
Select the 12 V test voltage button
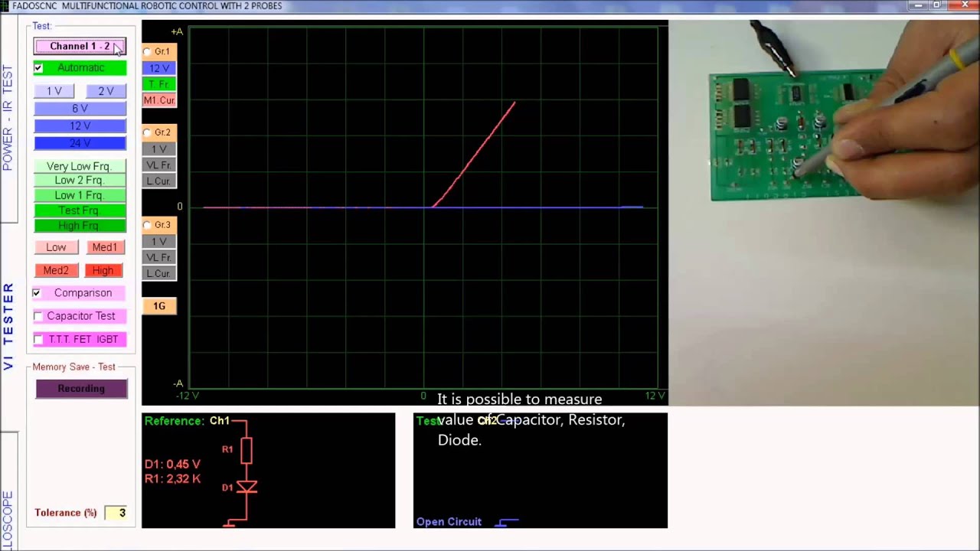coord(80,126)
